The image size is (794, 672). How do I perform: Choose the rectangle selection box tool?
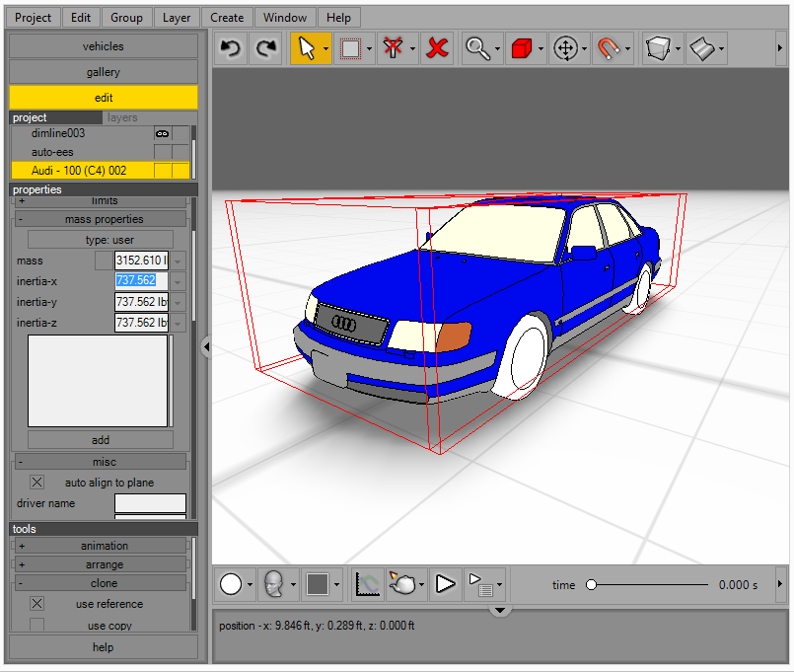350,48
